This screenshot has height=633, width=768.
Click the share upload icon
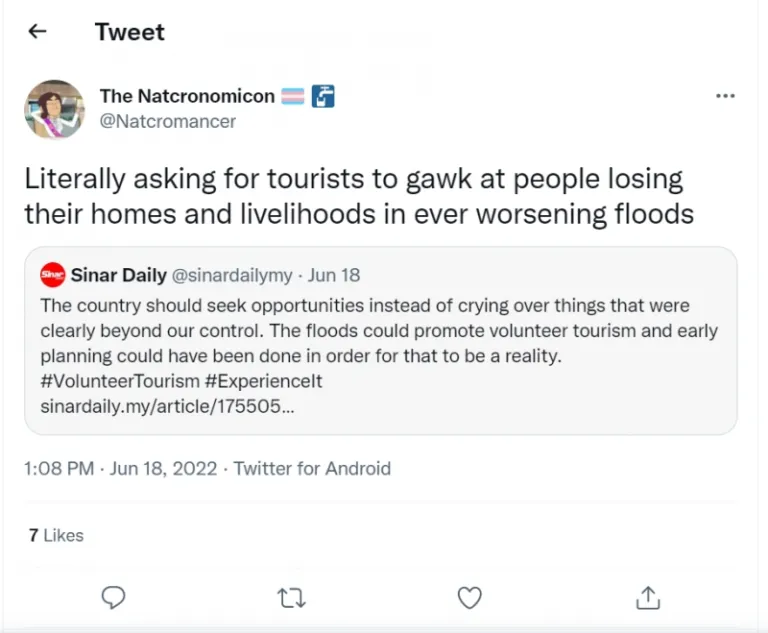[x=648, y=597]
